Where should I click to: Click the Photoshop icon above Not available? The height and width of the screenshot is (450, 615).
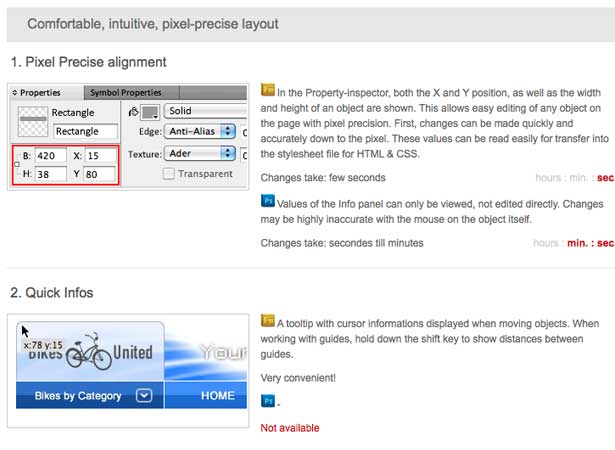click(268, 401)
